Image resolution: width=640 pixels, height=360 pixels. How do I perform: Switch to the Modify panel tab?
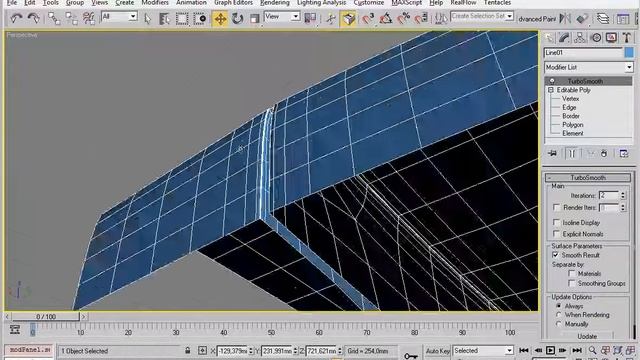pyautogui.click(x=564, y=38)
